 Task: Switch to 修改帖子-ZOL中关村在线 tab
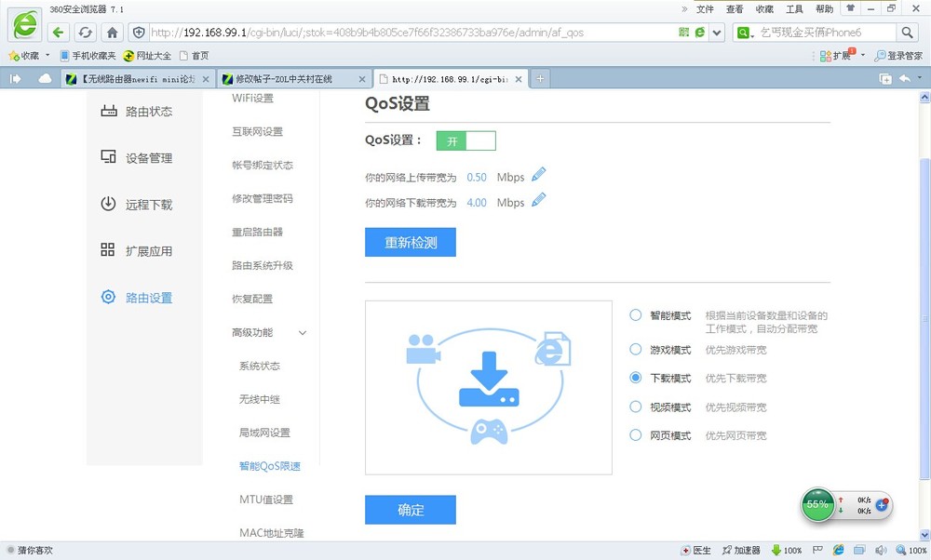(x=294, y=79)
